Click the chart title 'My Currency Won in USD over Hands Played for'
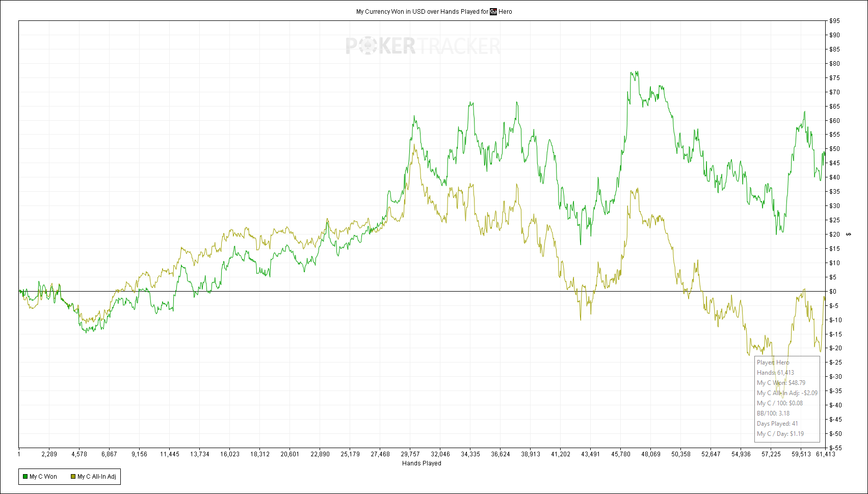Viewport: 868px width, 494px height. pos(422,12)
